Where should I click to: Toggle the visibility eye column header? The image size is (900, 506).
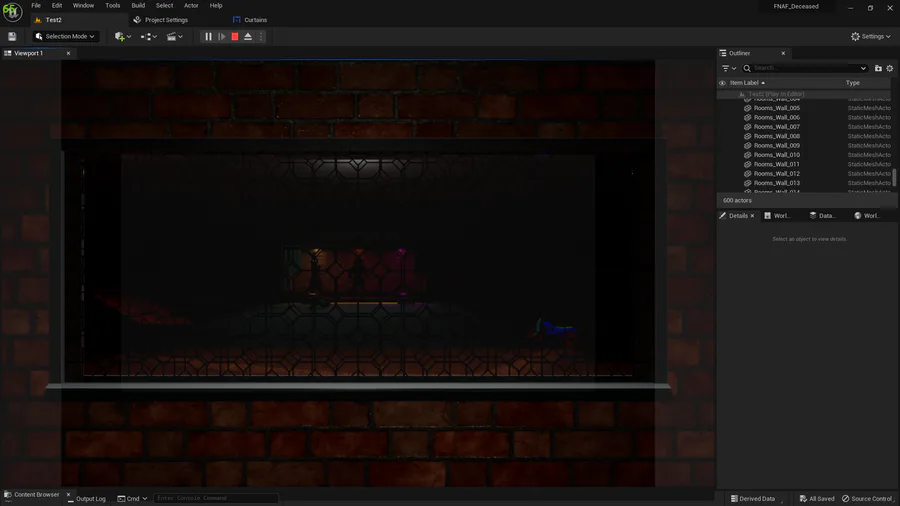(722, 83)
